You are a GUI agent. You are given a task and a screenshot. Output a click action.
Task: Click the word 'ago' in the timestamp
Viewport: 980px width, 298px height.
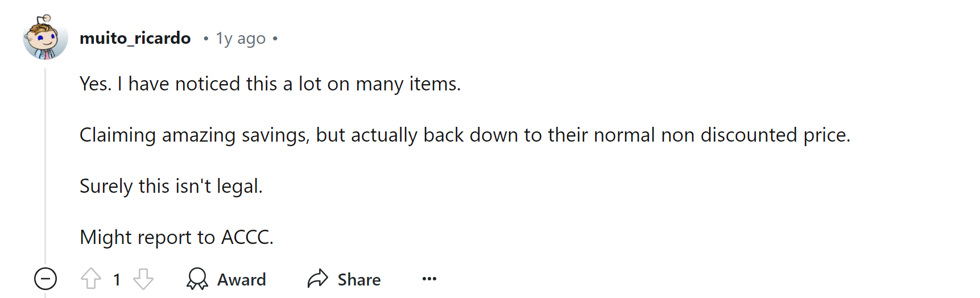[251, 39]
